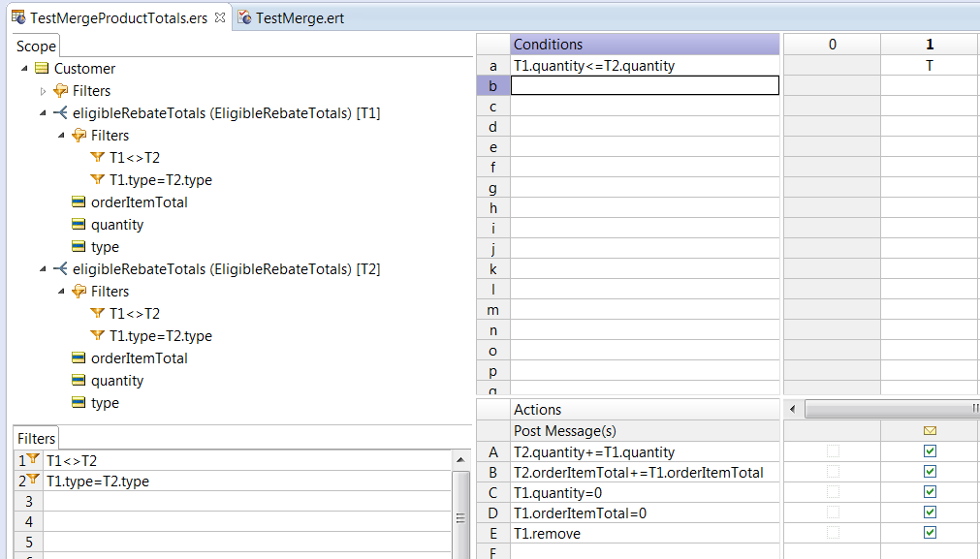This screenshot has width=980, height=559.
Task: Select action row header A
Action: click(493, 451)
